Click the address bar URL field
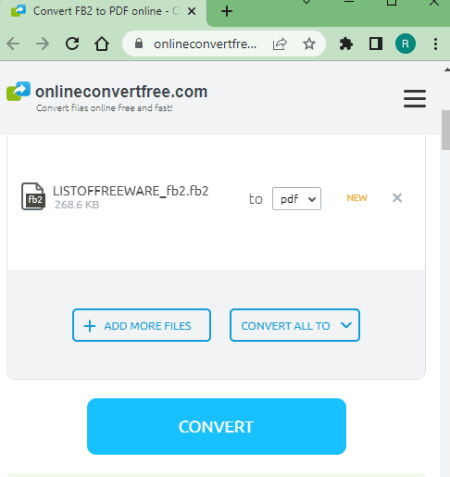Viewport: 450px width, 477px height. (x=205, y=44)
